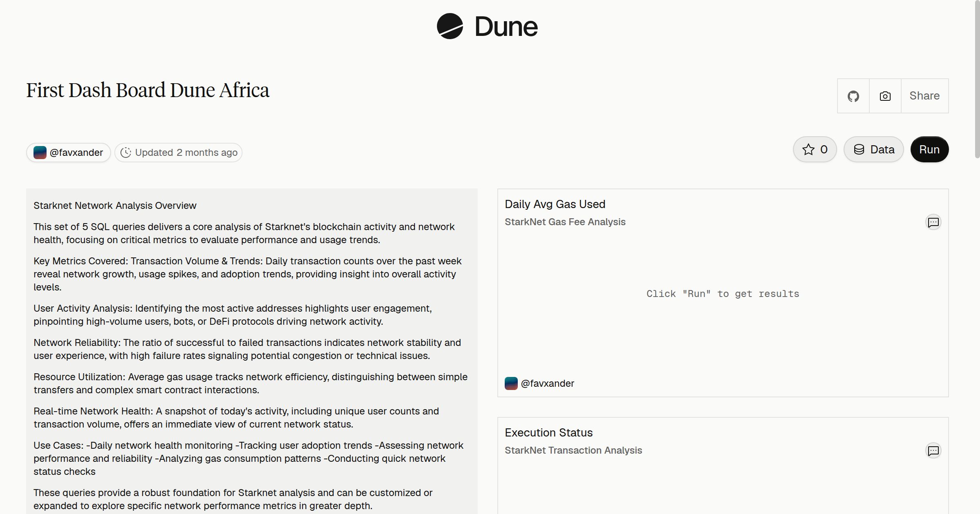This screenshot has height=514, width=980.
Task: Open the Data button
Action: (x=874, y=149)
